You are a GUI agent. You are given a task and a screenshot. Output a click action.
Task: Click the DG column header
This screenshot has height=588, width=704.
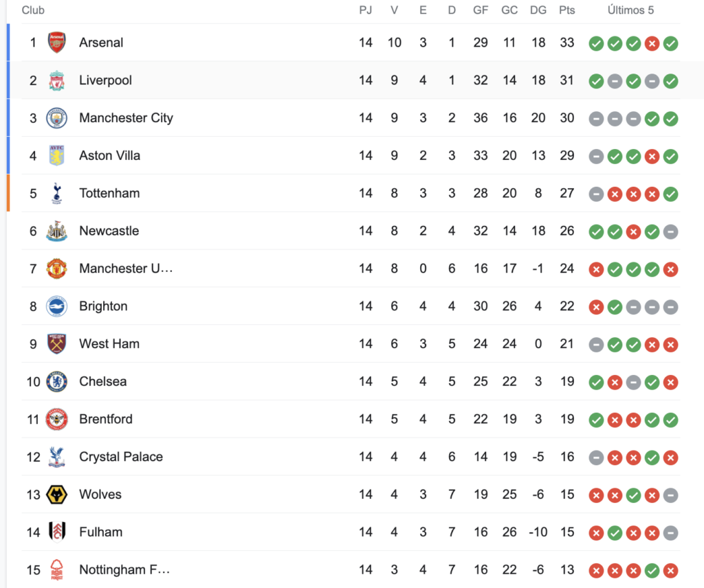point(538,10)
